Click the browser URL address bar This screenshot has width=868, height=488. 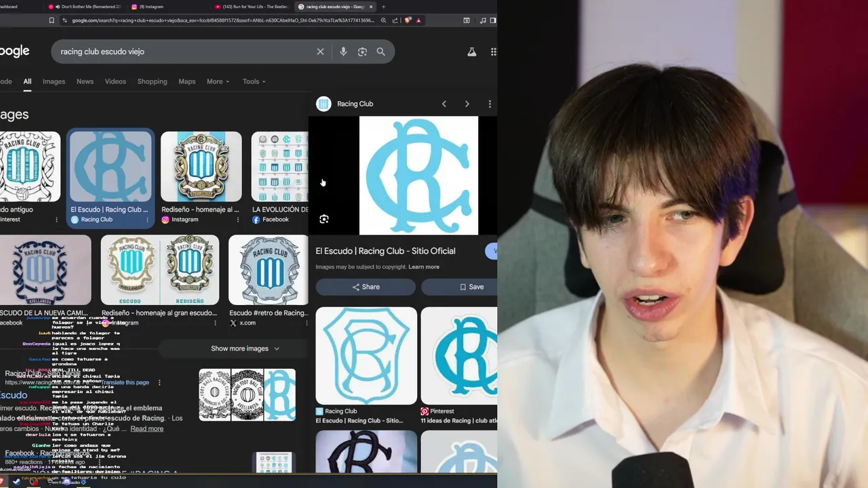[222, 20]
